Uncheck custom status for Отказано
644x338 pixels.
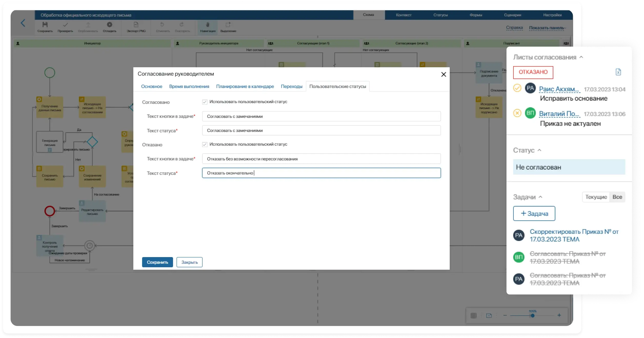pos(205,145)
